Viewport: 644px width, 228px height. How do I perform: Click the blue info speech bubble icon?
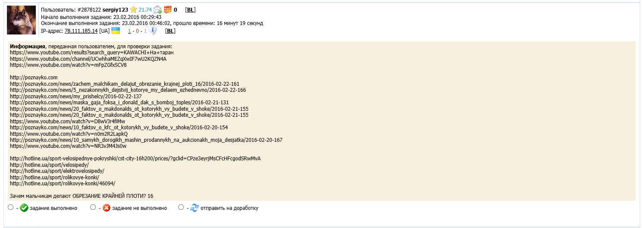coord(152,31)
